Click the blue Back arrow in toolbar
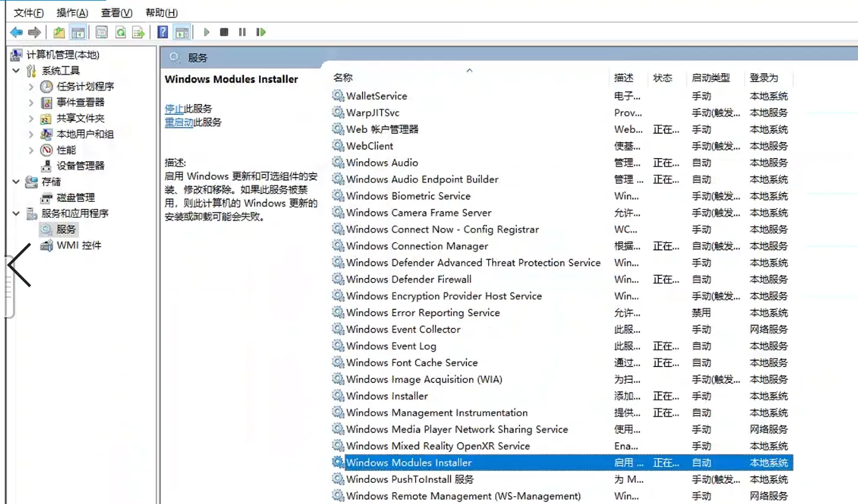Image resolution: width=858 pixels, height=504 pixels. click(16, 32)
